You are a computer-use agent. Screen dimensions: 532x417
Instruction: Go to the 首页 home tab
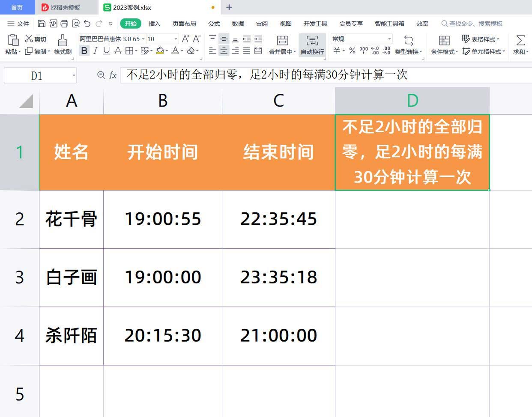(x=17, y=7)
